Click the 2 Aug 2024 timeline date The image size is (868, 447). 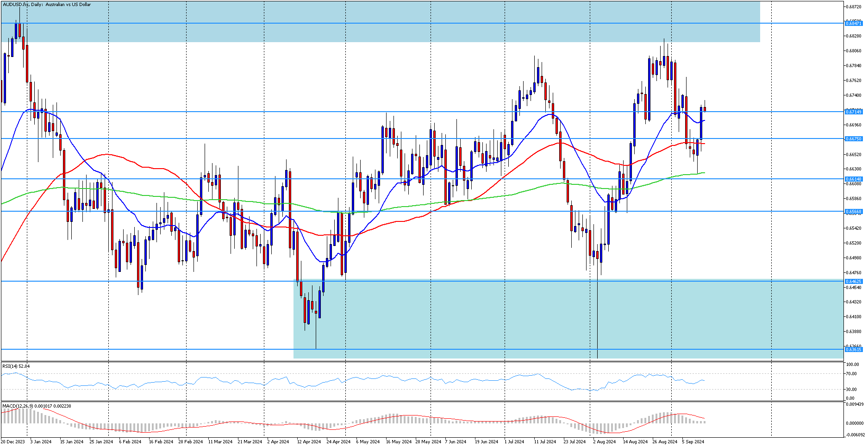click(605, 441)
